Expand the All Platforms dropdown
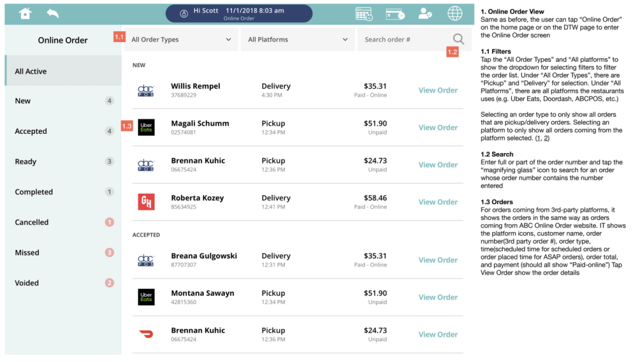 point(298,39)
